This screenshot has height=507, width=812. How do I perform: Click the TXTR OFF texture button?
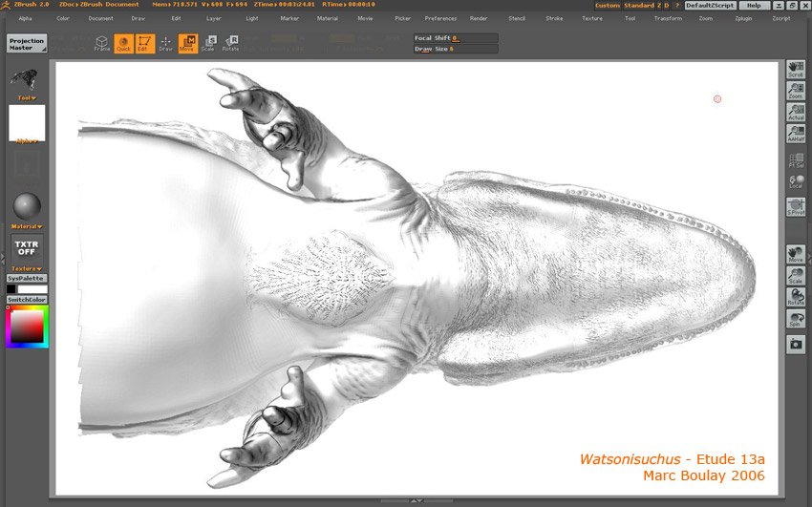(x=27, y=248)
